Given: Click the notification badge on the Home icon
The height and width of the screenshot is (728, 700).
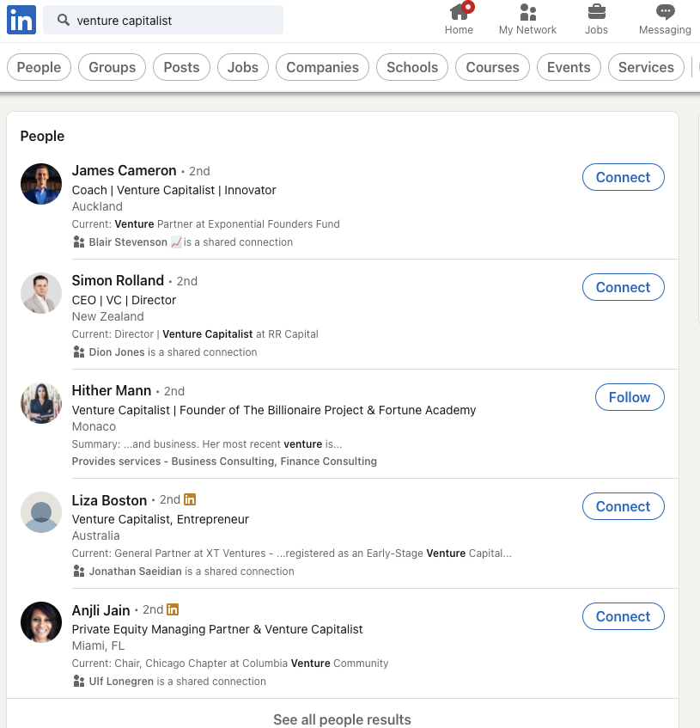Looking at the screenshot, I should click(467, 4).
